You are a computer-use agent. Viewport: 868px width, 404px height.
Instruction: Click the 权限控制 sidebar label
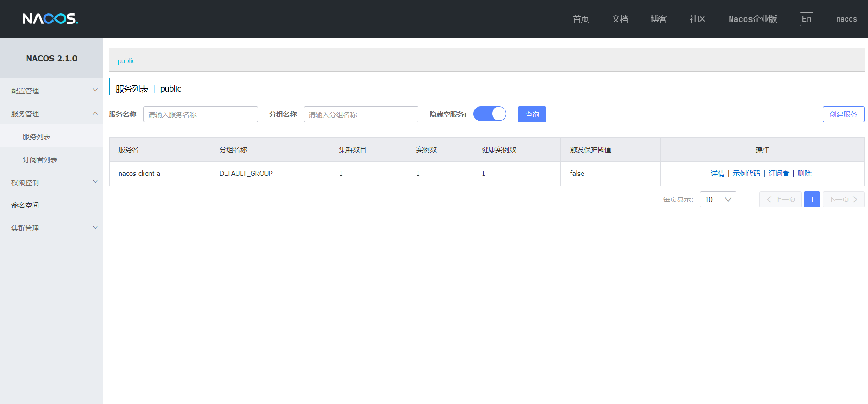pos(25,182)
